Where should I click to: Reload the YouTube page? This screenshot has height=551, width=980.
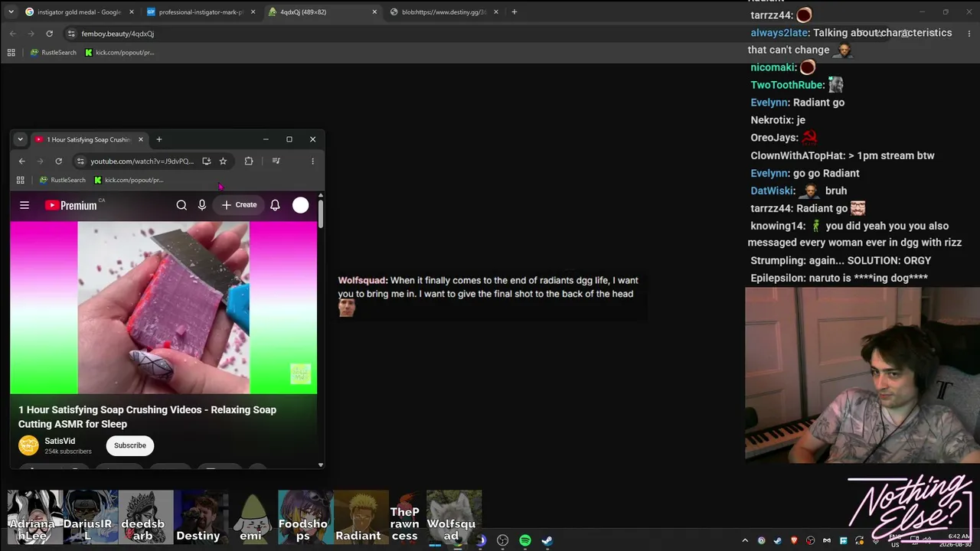click(58, 161)
